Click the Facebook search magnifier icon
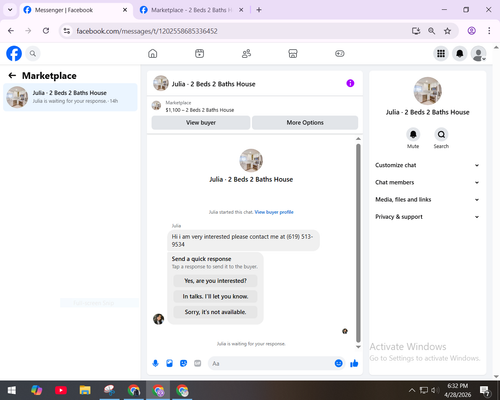 pyautogui.click(x=33, y=53)
